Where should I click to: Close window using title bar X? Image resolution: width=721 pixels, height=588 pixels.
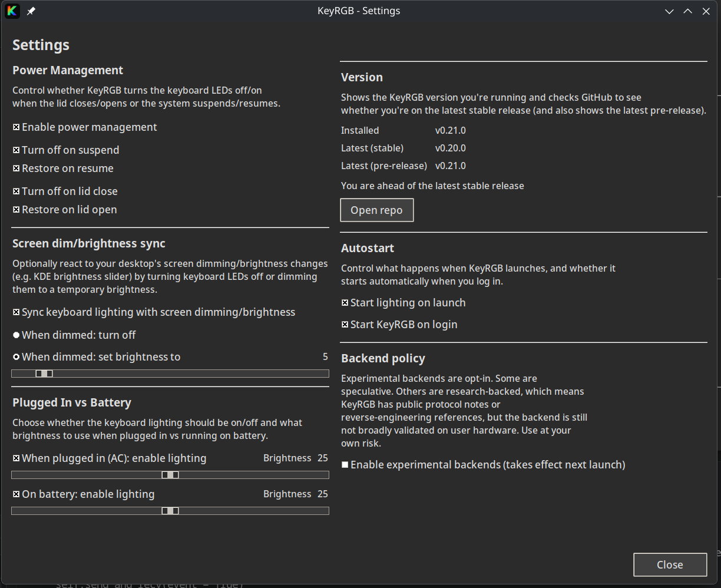click(706, 11)
